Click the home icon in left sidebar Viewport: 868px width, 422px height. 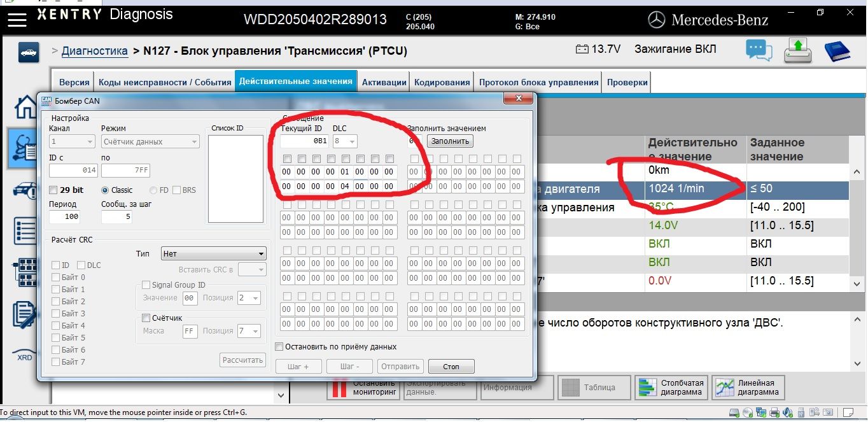pos(25,107)
